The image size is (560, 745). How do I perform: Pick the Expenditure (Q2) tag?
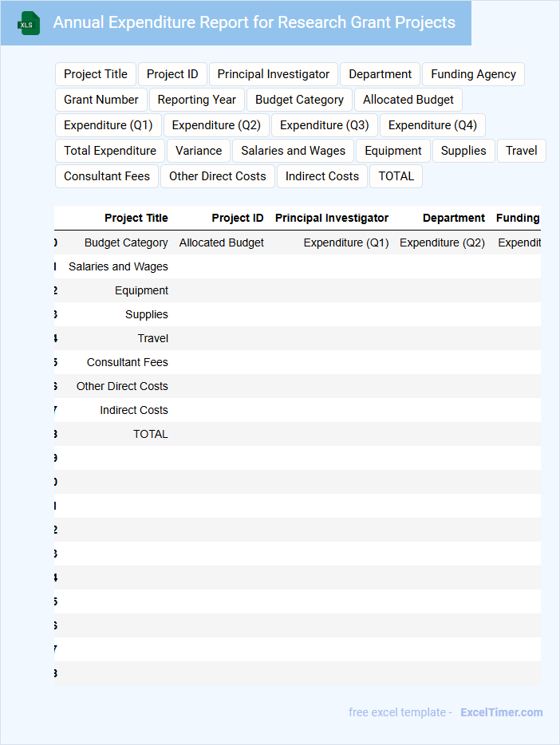click(216, 125)
